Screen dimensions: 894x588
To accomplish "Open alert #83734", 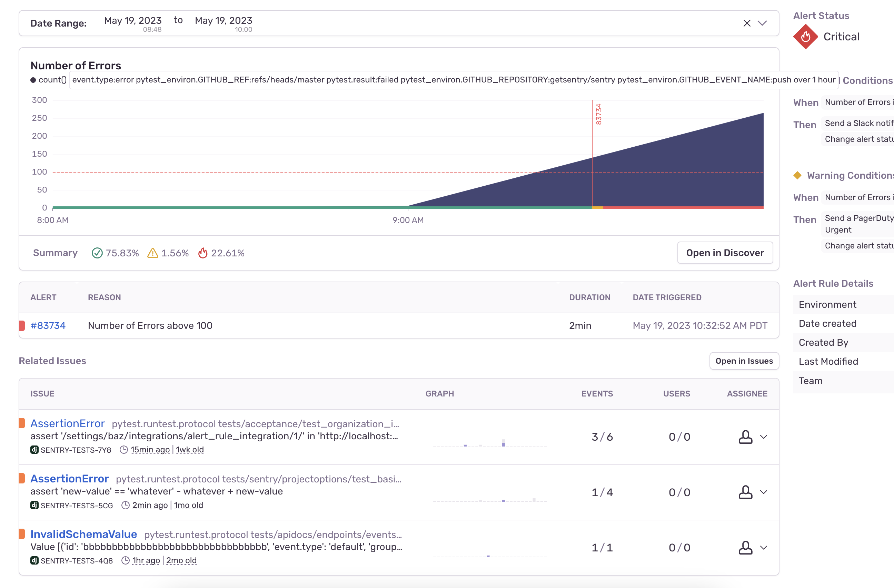I will tap(48, 325).
